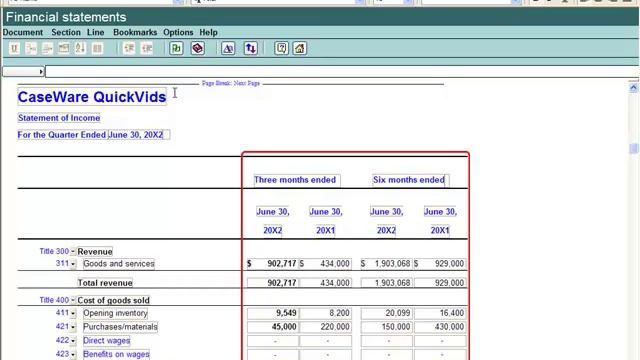Click into the long edit bar field
This screenshot has height=360, width=640.
[x=342, y=72]
